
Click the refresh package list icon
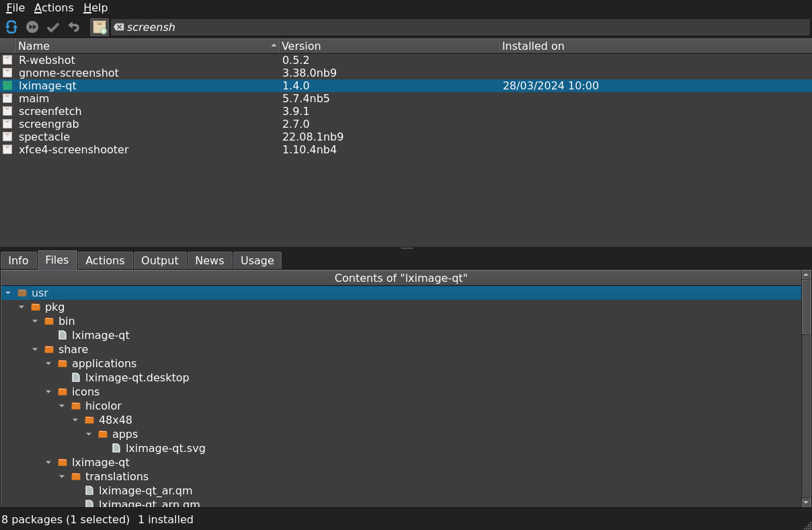coord(11,27)
